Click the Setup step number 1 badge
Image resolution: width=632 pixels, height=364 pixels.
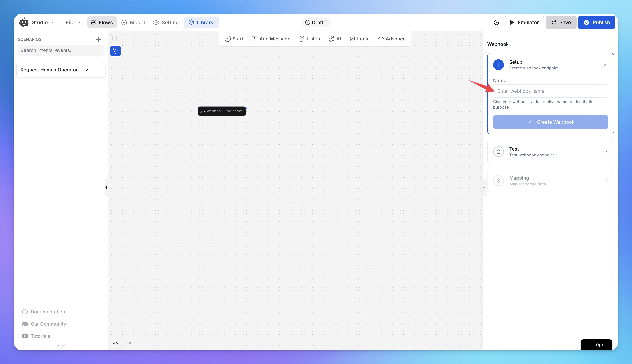[498, 65]
